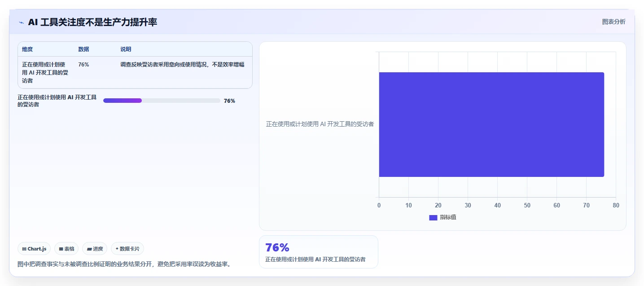The image size is (644, 286).
Task: Click the 调查反映受访者采用意向 description cell
Action: click(x=182, y=65)
